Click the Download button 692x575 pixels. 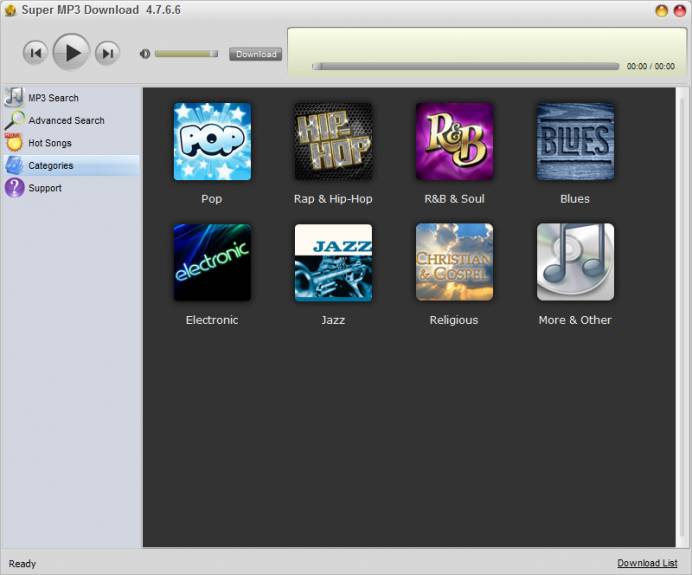[x=256, y=54]
